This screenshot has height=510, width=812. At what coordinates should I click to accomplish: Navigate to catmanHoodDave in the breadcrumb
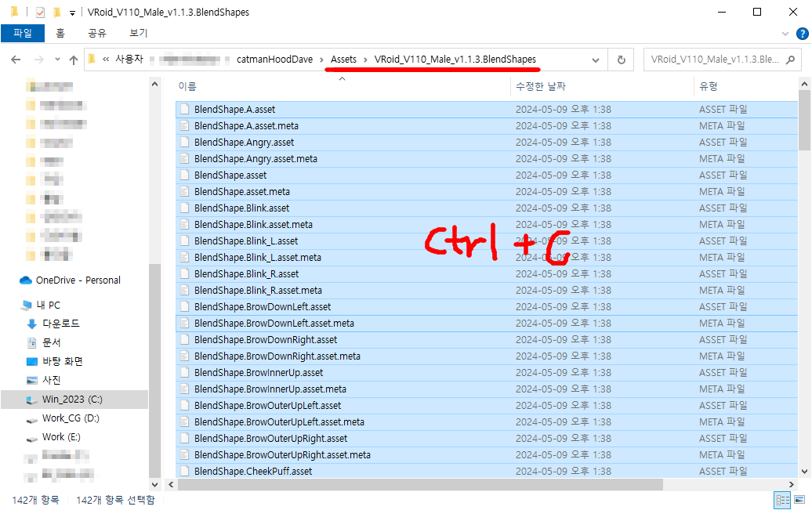274,60
